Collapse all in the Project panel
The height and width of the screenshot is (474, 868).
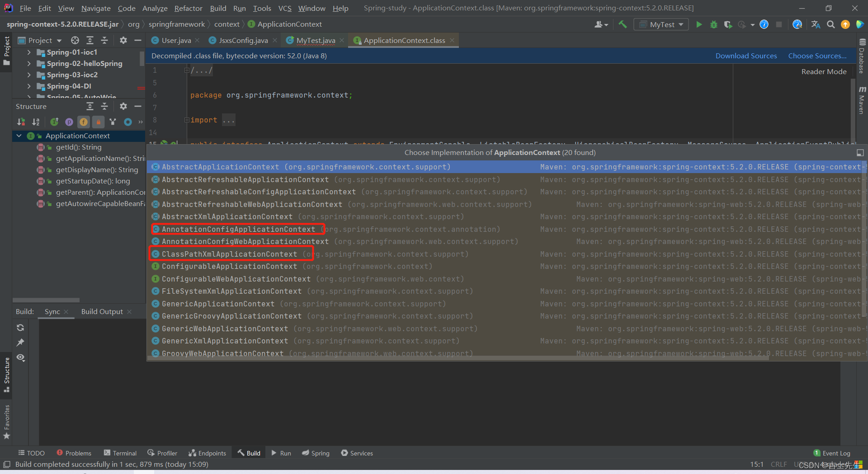pyautogui.click(x=104, y=40)
